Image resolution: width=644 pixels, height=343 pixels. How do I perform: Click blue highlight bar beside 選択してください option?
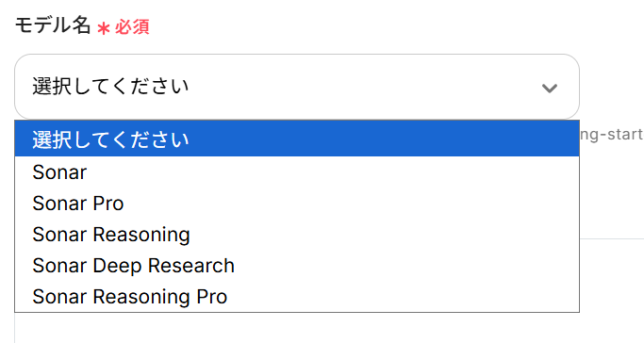click(384, 139)
